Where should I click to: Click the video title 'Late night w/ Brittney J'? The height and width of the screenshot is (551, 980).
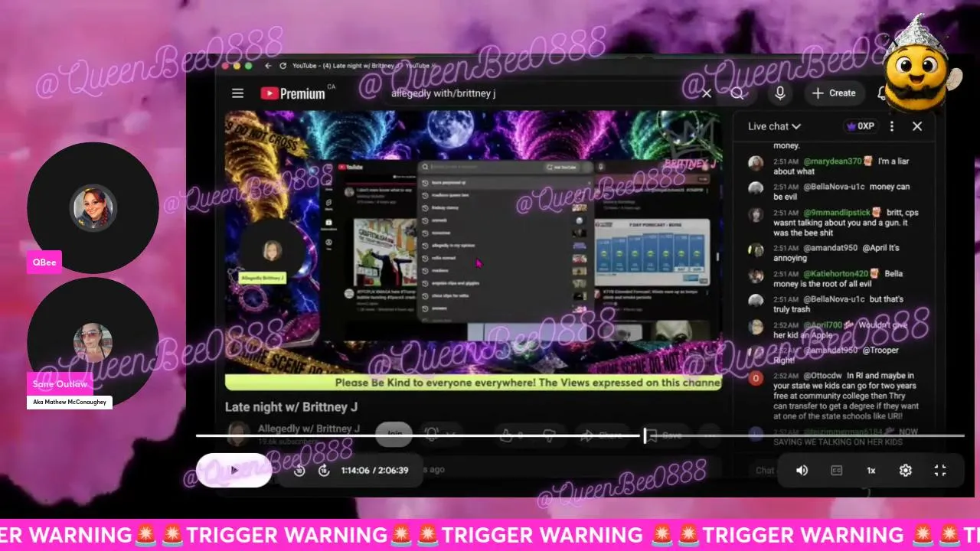point(291,407)
